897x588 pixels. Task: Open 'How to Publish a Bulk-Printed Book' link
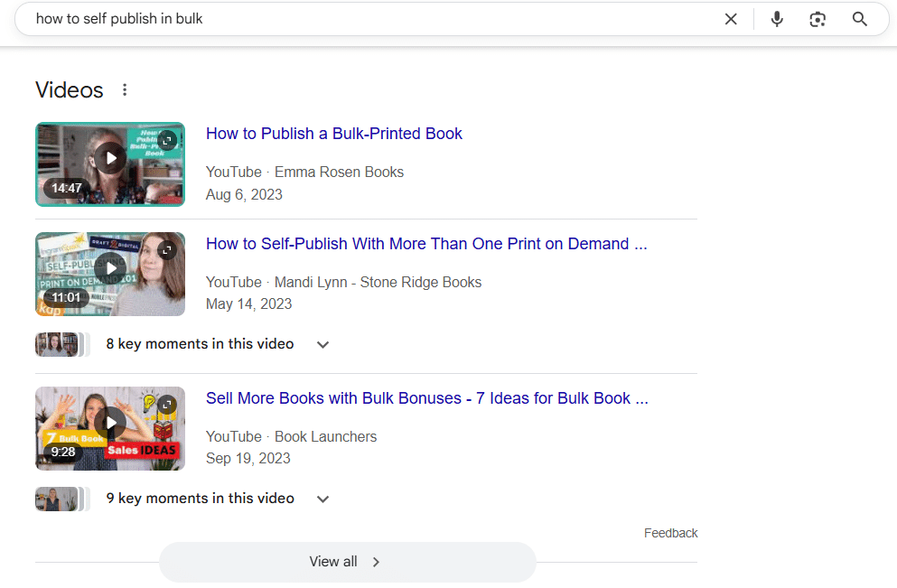pos(334,134)
